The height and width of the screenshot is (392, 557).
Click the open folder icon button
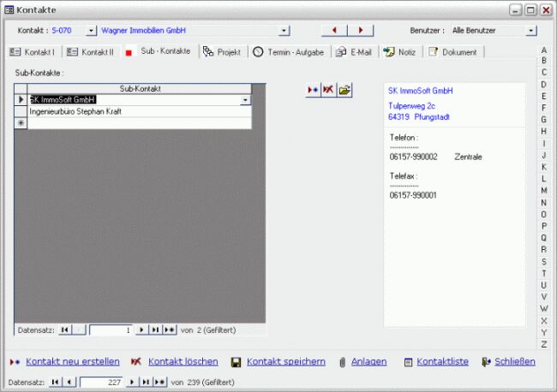click(x=344, y=90)
